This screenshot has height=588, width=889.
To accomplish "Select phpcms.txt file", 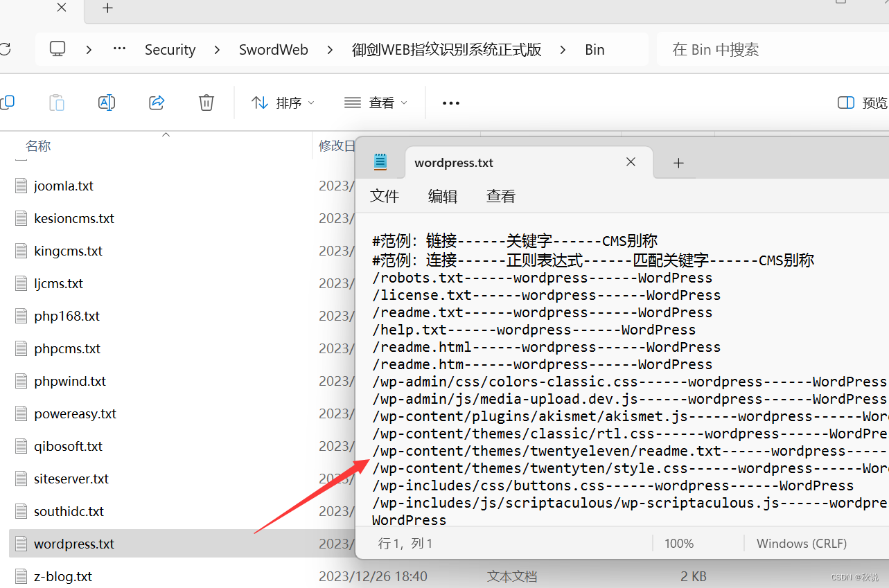I will 67,348.
